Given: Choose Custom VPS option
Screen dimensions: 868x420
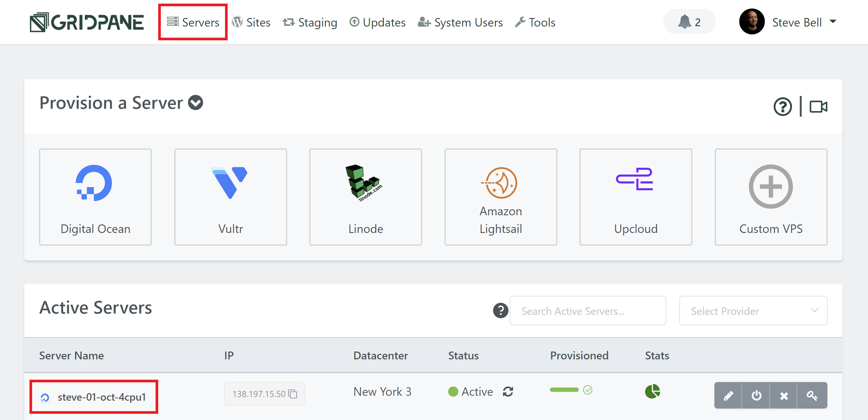Looking at the screenshot, I should (771, 197).
